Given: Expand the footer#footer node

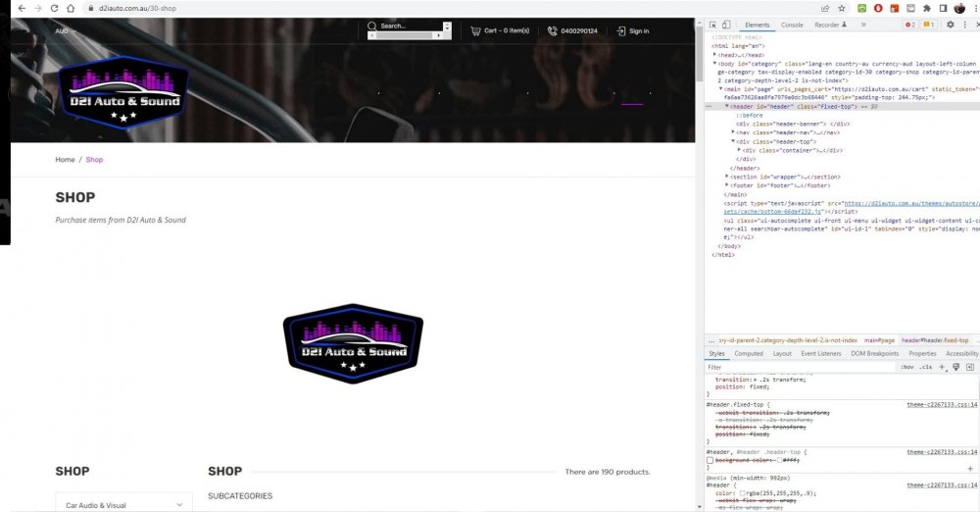Looking at the screenshot, I should pos(727,185).
